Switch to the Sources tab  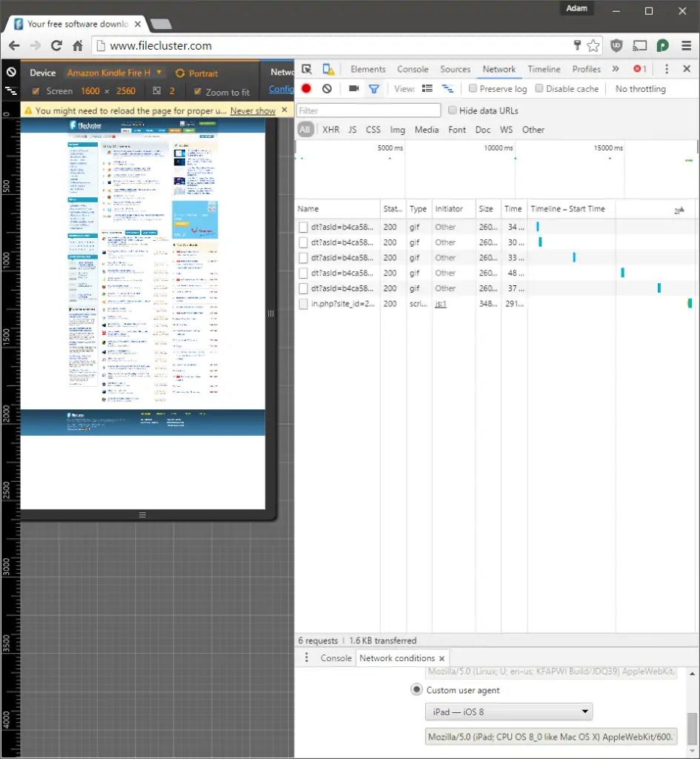pyautogui.click(x=456, y=69)
